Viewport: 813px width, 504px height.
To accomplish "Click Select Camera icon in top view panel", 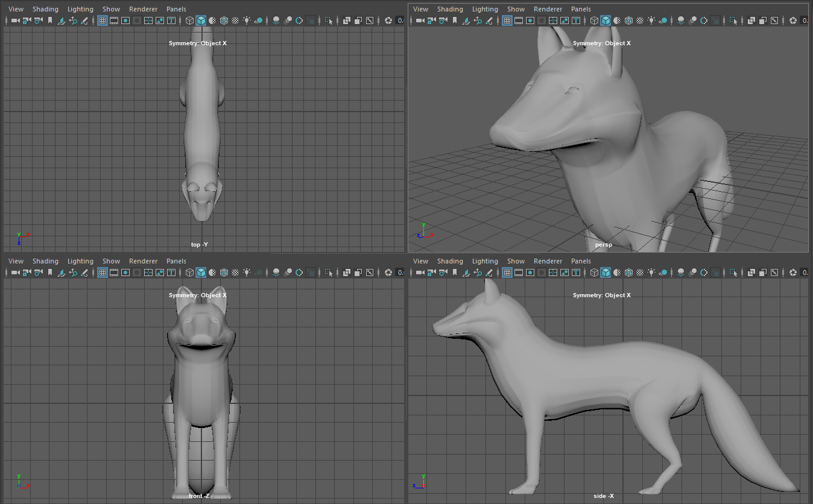I will (x=15, y=20).
